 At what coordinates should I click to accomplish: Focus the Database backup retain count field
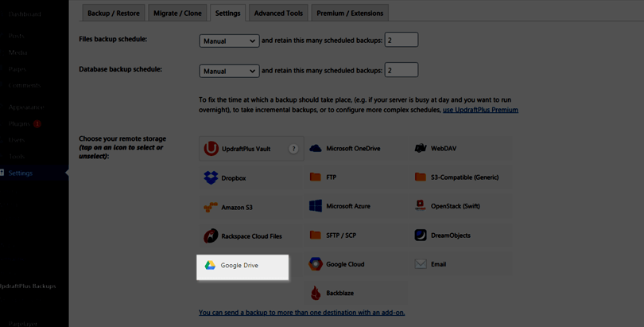coord(402,70)
